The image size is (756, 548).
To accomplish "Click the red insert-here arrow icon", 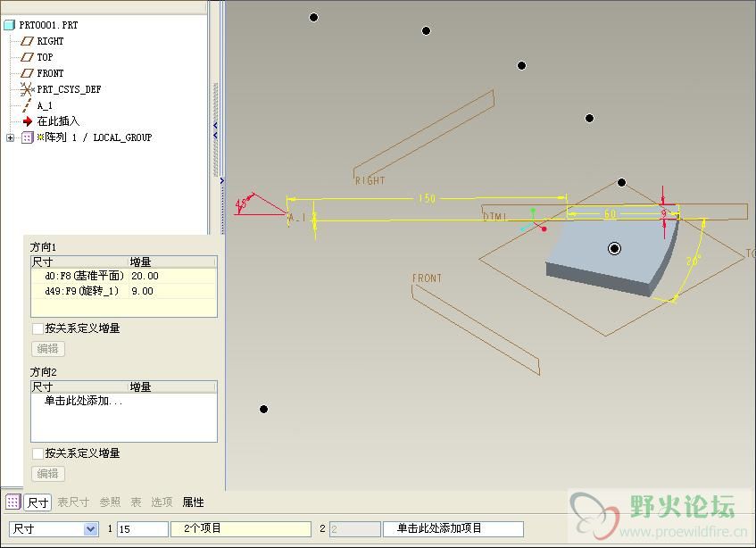I will 28,121.
